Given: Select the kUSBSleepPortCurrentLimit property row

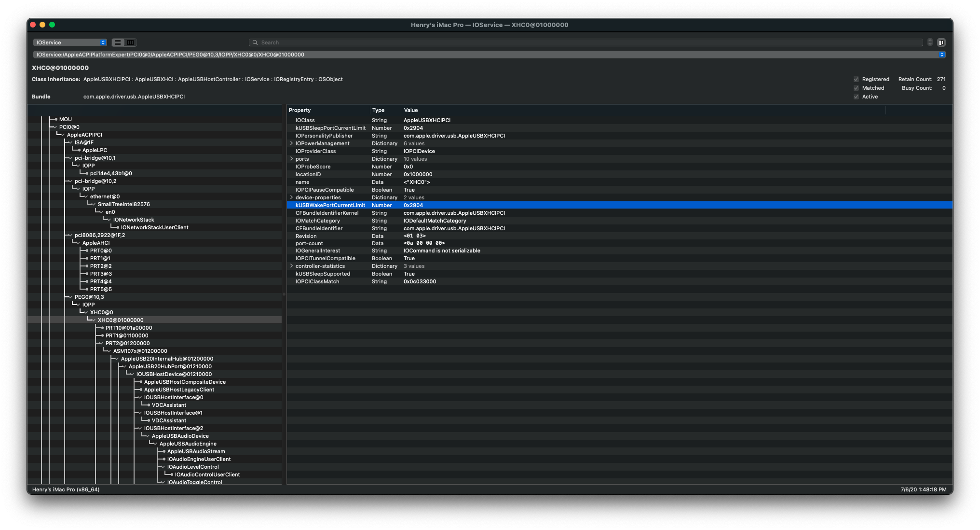Looking at the screenshot, I should (330, 128).
